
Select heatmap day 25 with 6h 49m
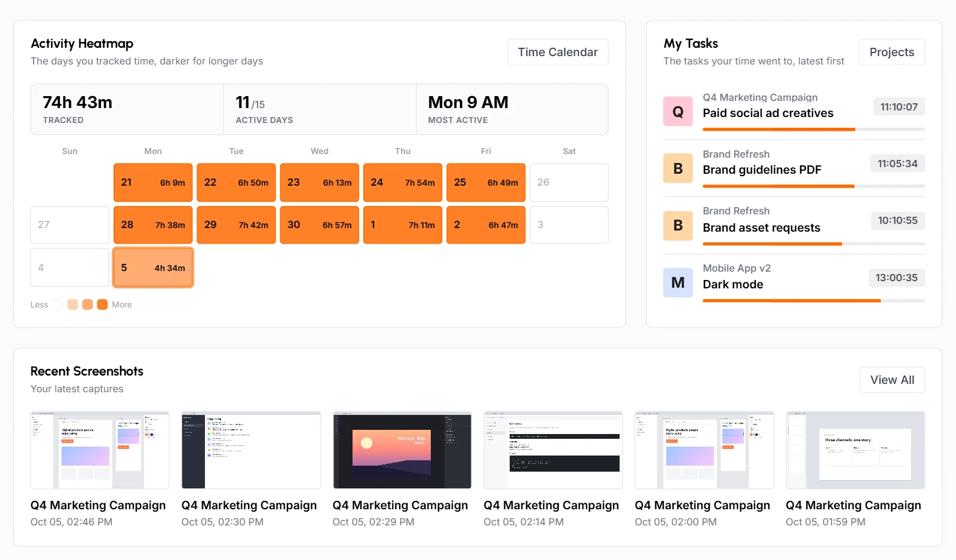point(486,182)
